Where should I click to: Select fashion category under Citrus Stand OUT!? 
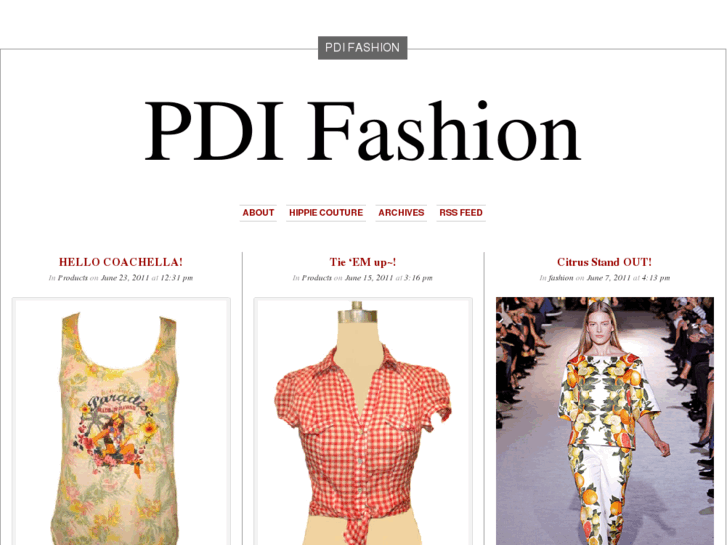(561, 278)
